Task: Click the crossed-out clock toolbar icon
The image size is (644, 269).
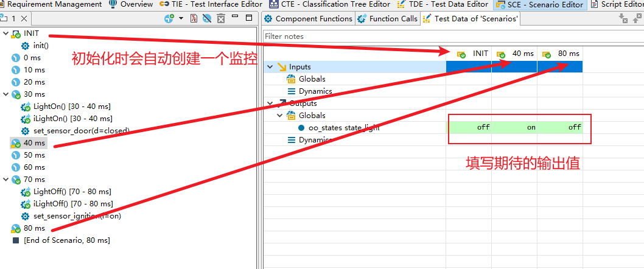Action: pyautogui.click(x=208, y=18)
